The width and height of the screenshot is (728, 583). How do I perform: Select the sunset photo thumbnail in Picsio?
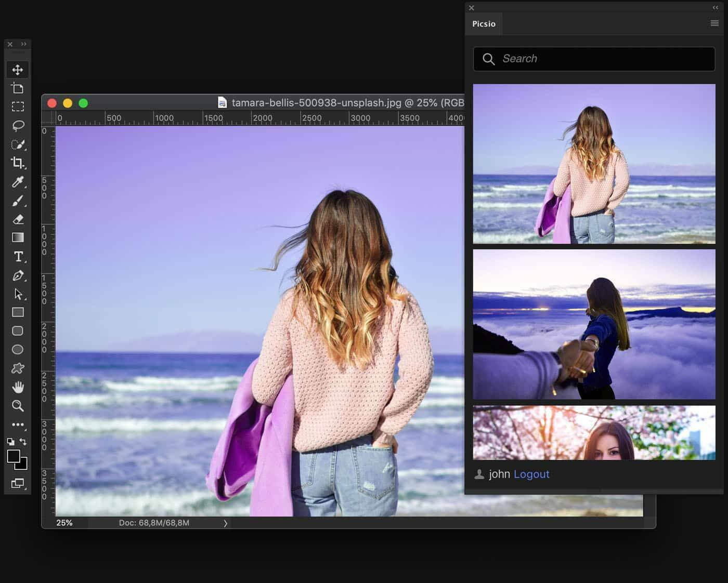(594, 323)
